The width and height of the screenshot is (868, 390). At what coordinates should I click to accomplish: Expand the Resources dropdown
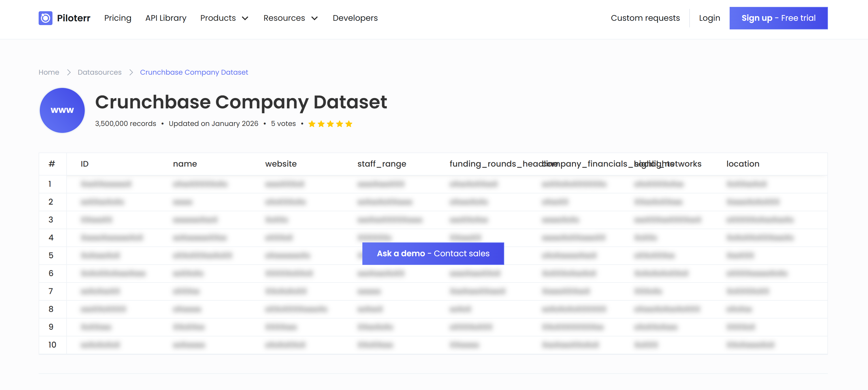click(x=291, y=18)
